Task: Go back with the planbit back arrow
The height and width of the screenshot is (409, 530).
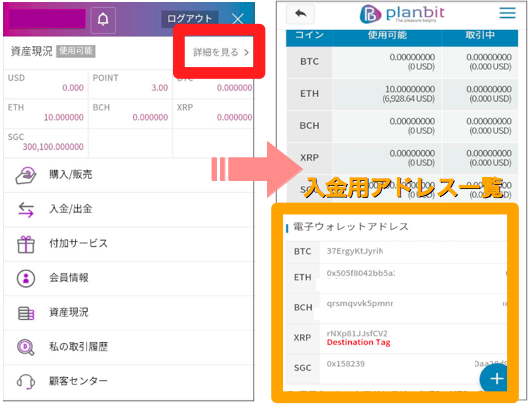Action: [300, 14]
